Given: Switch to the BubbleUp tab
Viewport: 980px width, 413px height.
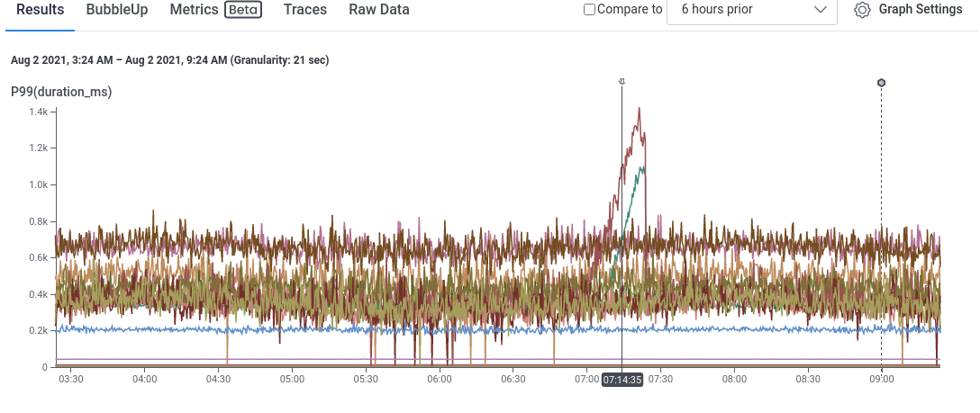Looking at the screenshot, I should 117,10.
